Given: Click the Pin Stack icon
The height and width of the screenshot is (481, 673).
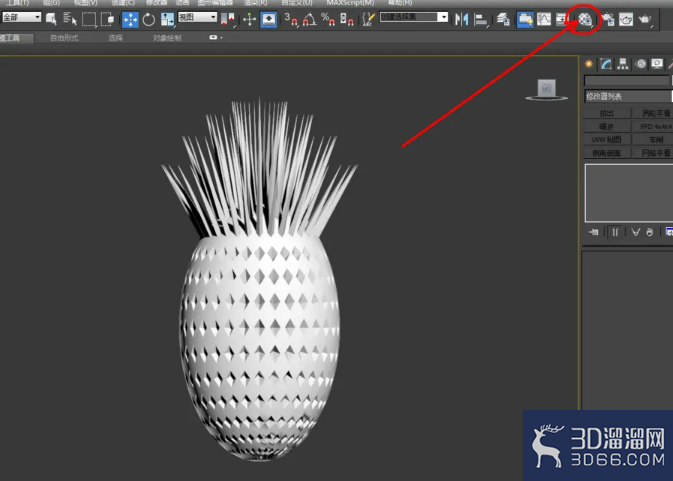Looking at the screenshot, I should pyautogui.click(x=594, y=232).
